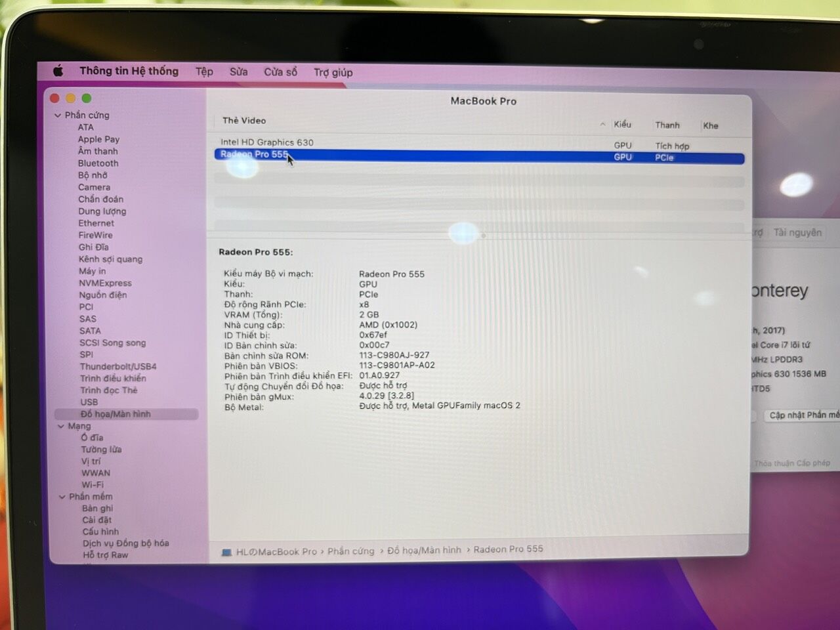Select Hỗ trợ Raw in the sidebar

click(106, 555)
